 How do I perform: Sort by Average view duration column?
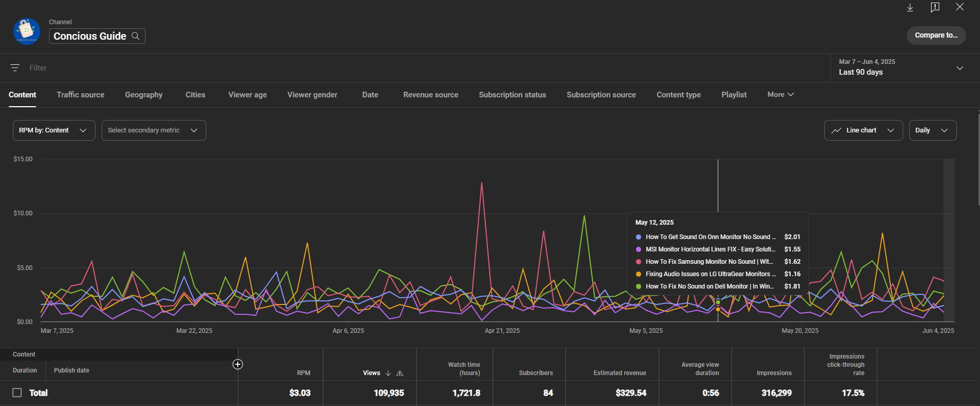tap(700, 369)
